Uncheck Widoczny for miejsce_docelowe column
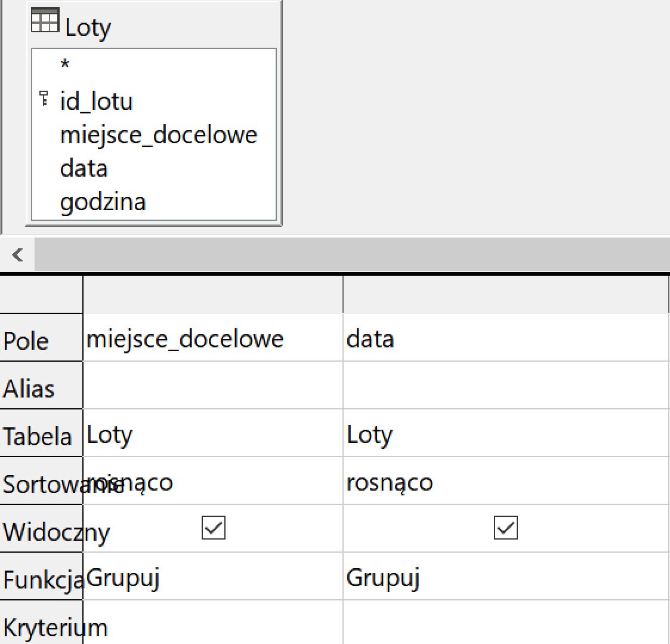 (x=213, y=528)
